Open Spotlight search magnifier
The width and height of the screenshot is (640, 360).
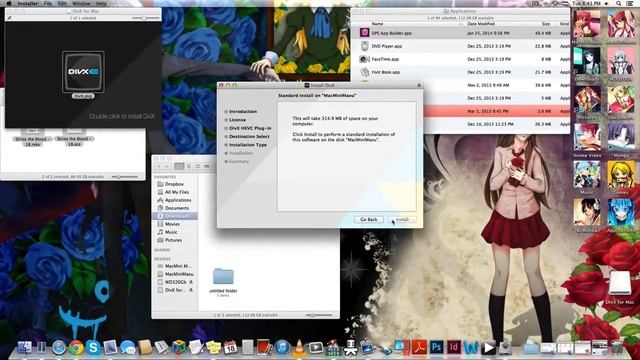click(x=619, y=3)
